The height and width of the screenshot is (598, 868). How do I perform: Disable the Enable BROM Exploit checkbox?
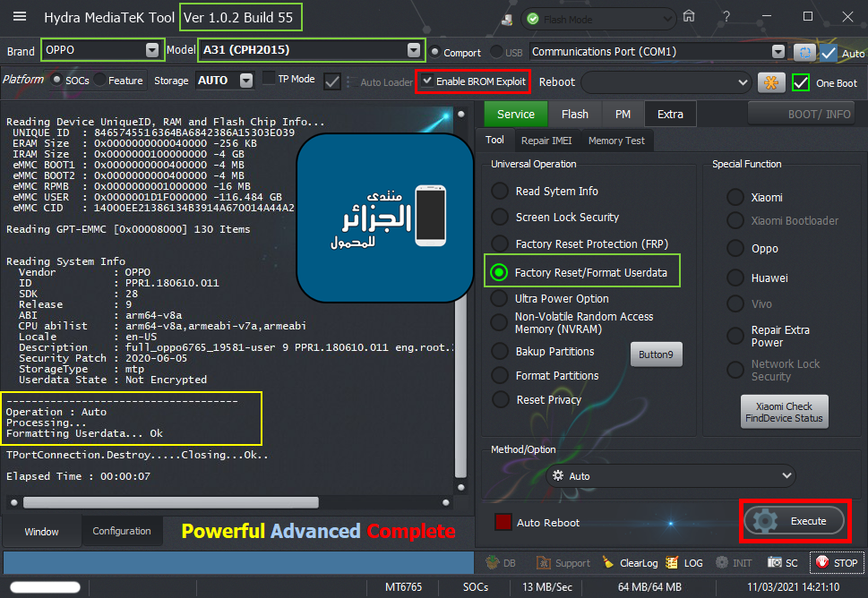[x=428, y=81]
